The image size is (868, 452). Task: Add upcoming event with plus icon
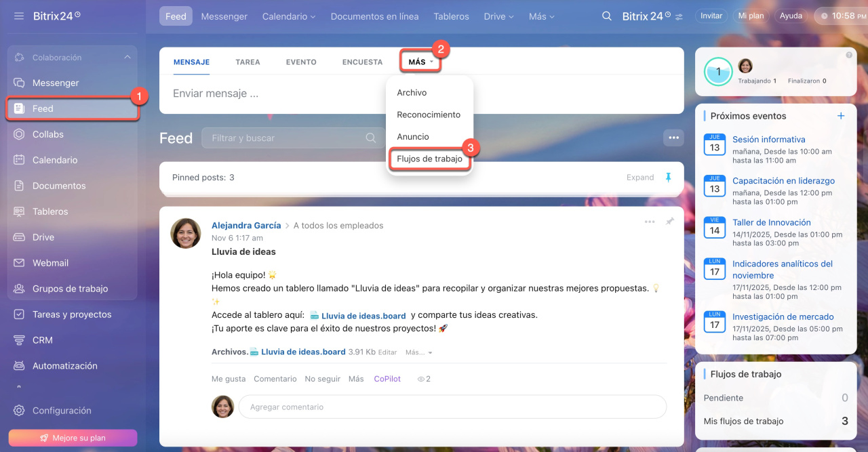841,116
